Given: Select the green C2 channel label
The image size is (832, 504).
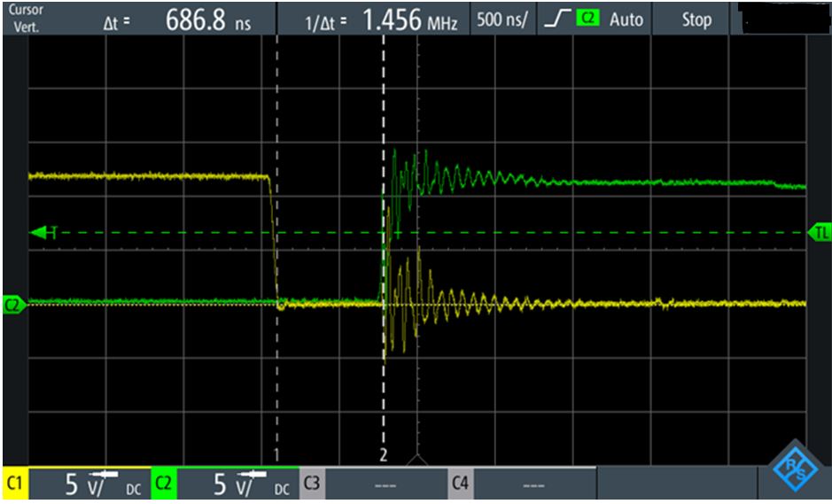Looking at the screenshot, I should [x=163, y=485].
